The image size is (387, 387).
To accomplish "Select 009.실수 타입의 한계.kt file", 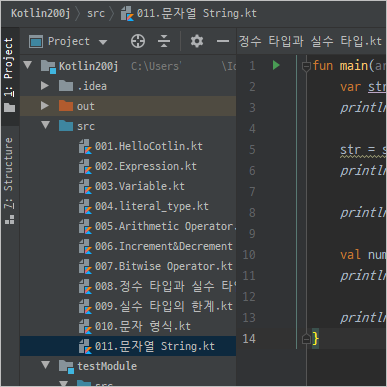I will coord(164,306).
